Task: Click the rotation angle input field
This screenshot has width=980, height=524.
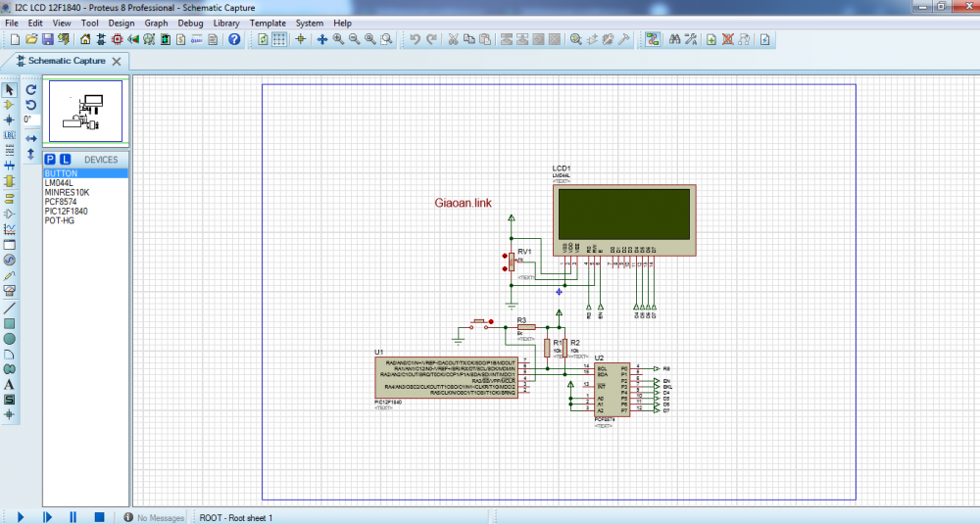Action: click(x=30, y=119)
